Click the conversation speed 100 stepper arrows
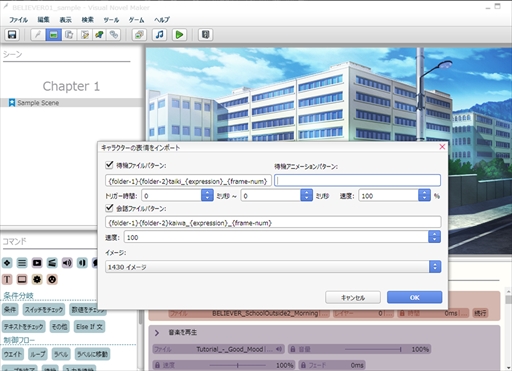Viewport: 512px width, 371px height. coord(434,237)
